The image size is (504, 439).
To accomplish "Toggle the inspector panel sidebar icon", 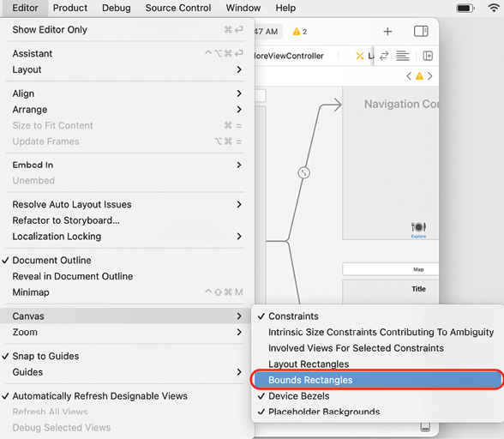I will (421, 31).
